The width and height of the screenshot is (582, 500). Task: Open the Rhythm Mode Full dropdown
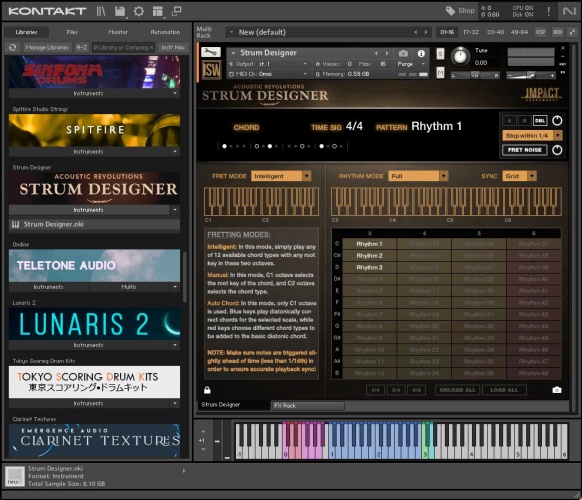(x=418, y=176)
